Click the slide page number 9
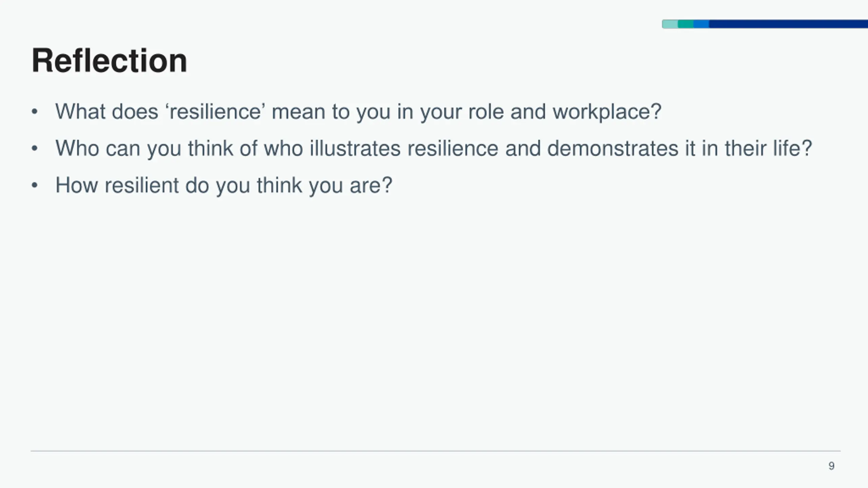 pos(831,466)
